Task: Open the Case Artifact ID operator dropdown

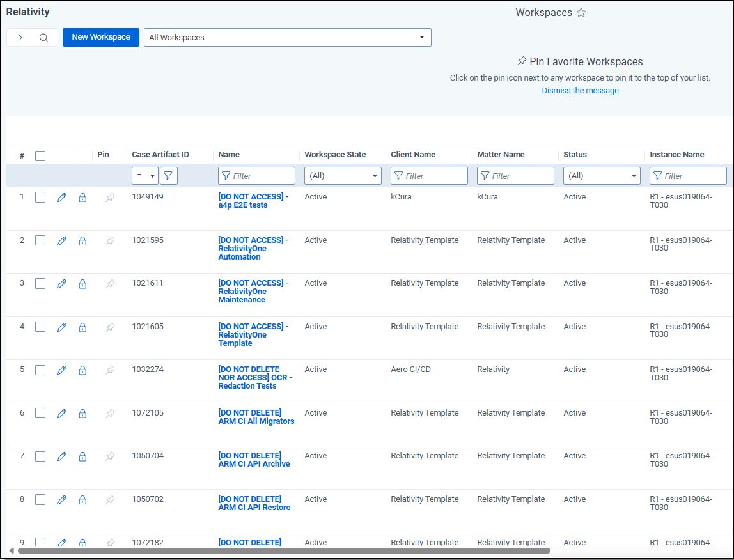Action: [x=144, y=176]
